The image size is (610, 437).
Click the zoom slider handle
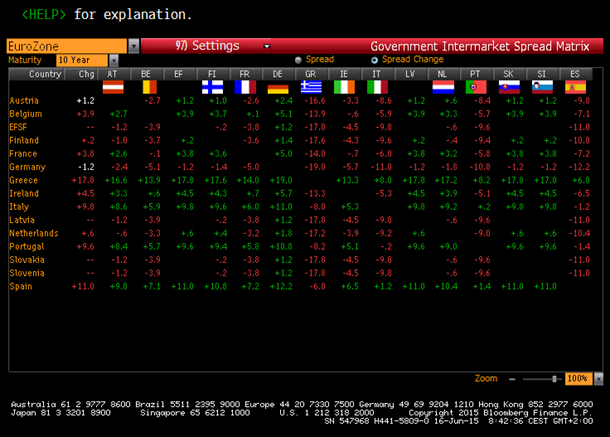coord(554,379)
